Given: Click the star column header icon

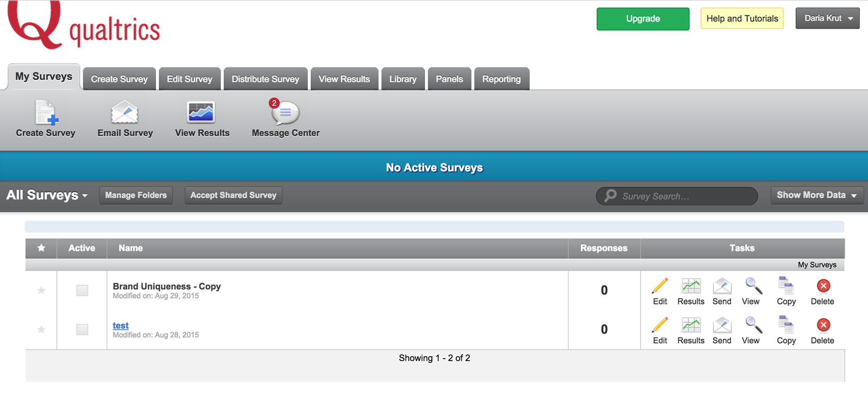Looking at the screenshot, I should point(41,248).
